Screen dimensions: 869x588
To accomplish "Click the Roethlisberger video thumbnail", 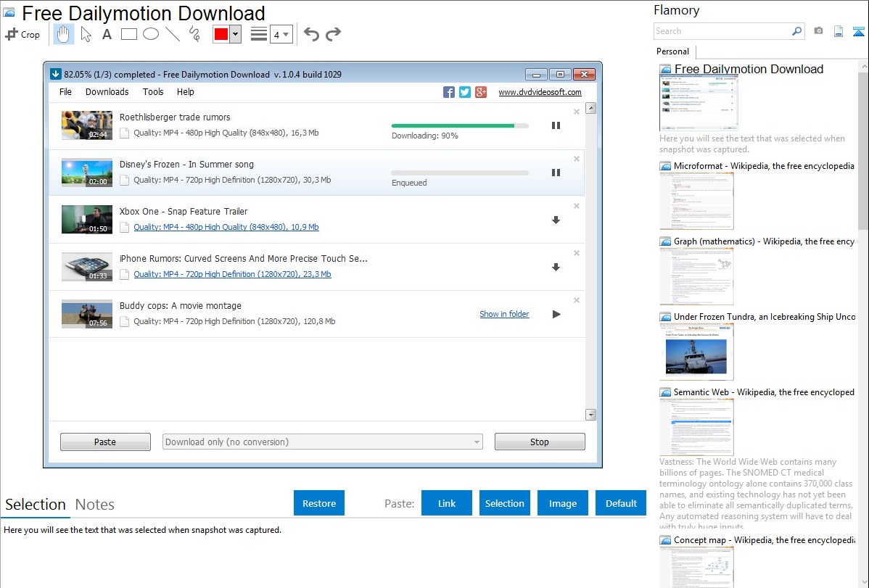I will [x=87, y=125].
